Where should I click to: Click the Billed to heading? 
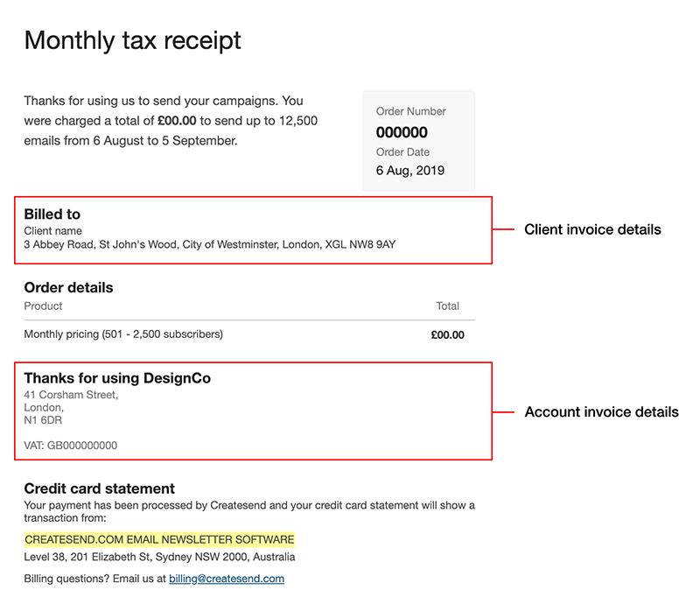coord(52,214)
